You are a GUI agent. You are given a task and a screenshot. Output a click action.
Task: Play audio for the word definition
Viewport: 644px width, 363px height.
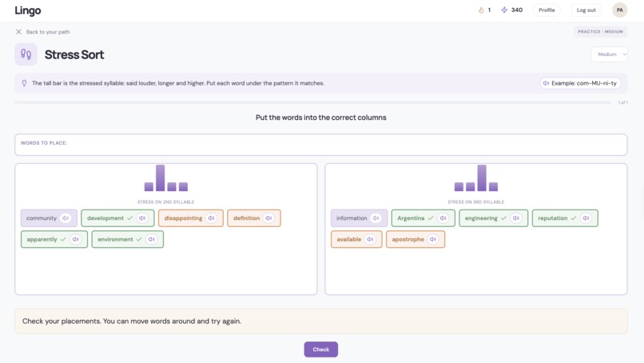tap(268, 218)
